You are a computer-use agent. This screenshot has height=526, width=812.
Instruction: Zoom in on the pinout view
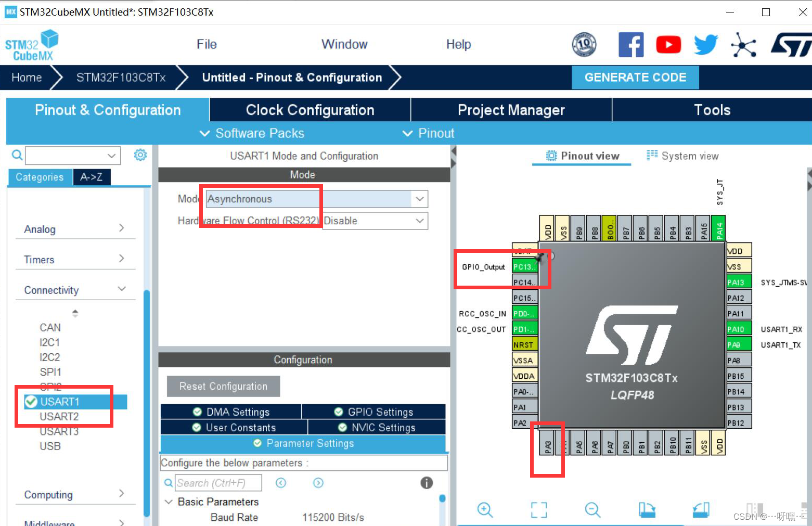(x=485, y=509)
